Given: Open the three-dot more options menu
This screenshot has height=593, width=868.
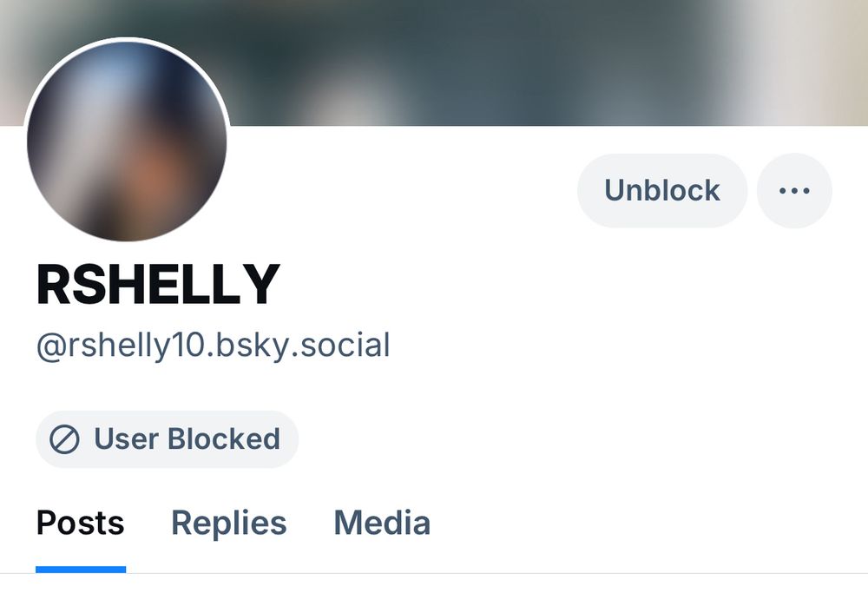Looking at the screenshot, I should [794, 190].
